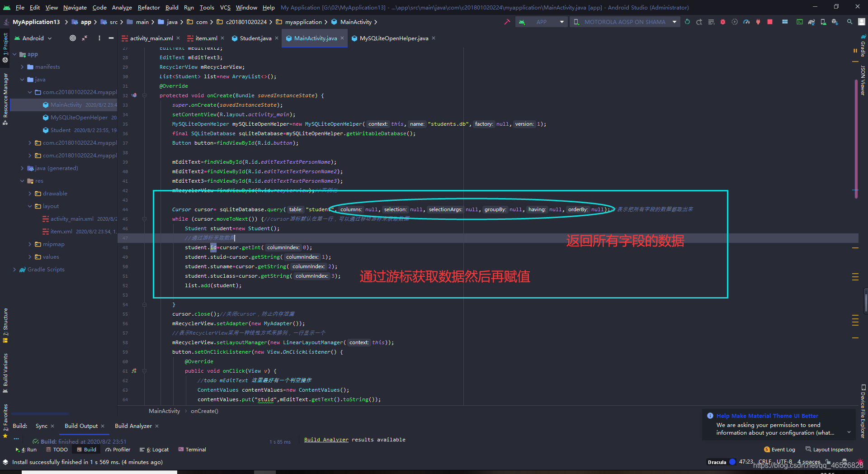This screenshot has height=474, width=868.
Task: Start debugging with the red bug icon
Action: tap(723, 22)
